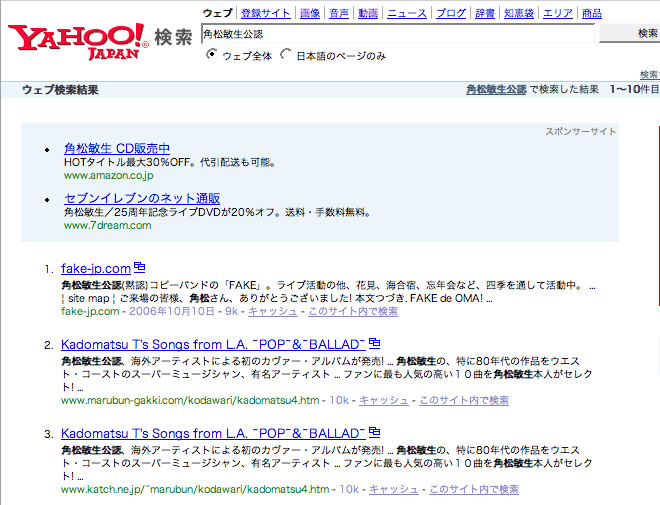Click このサイト内で検索 under marubun-gakki.com result
660x505 pixels.
(464, 400)
